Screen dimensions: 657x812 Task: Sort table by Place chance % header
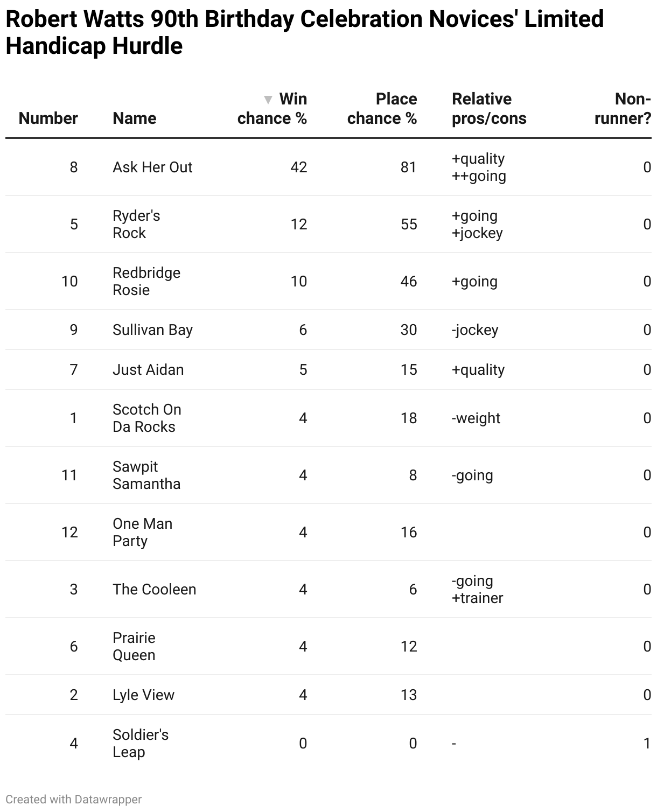(x=382, y=109)
